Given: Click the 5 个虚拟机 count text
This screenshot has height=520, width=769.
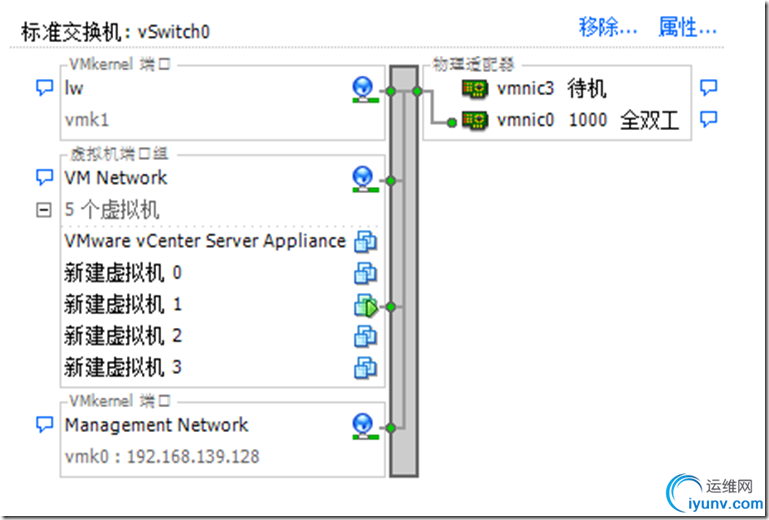Looking at the screenshot, I should tap(112, 210).
